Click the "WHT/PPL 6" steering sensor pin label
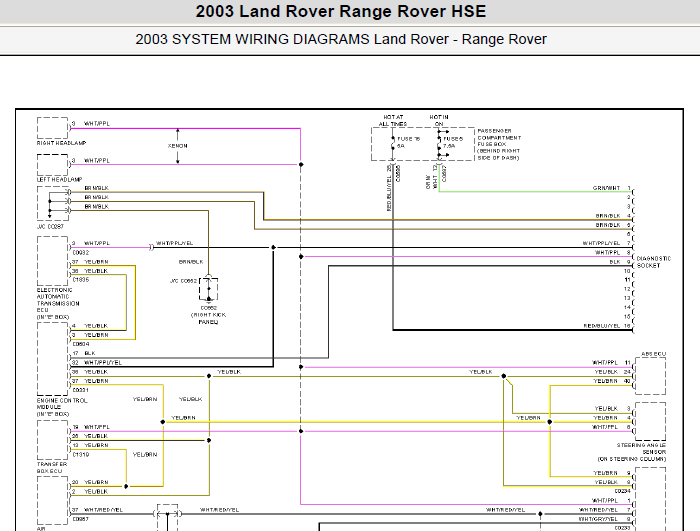 tap(612, 427)
